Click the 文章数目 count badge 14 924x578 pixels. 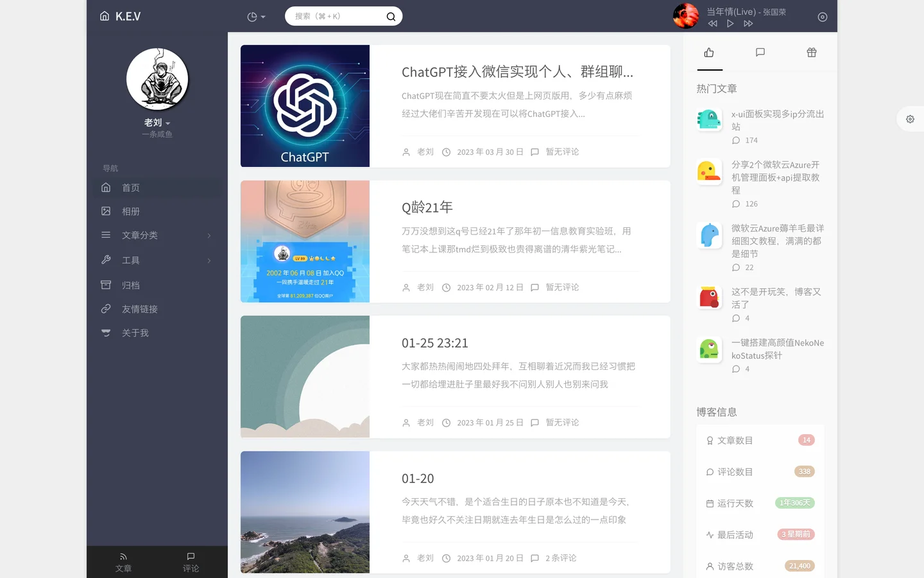tap(807, 440)
